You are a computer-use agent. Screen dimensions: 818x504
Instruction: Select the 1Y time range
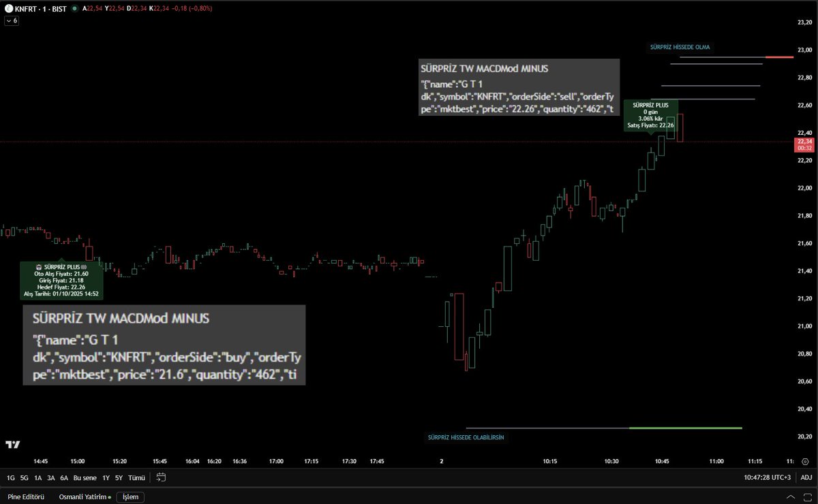point(106,478)
